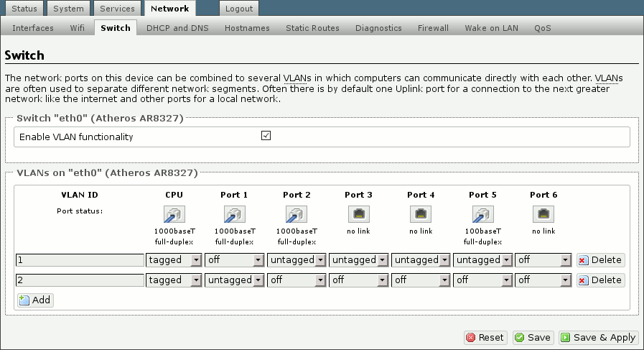This screenshot has height=350, width=644.
Task: Toggle Enable VLAN functionality checkbox
Action: (266, 136)
